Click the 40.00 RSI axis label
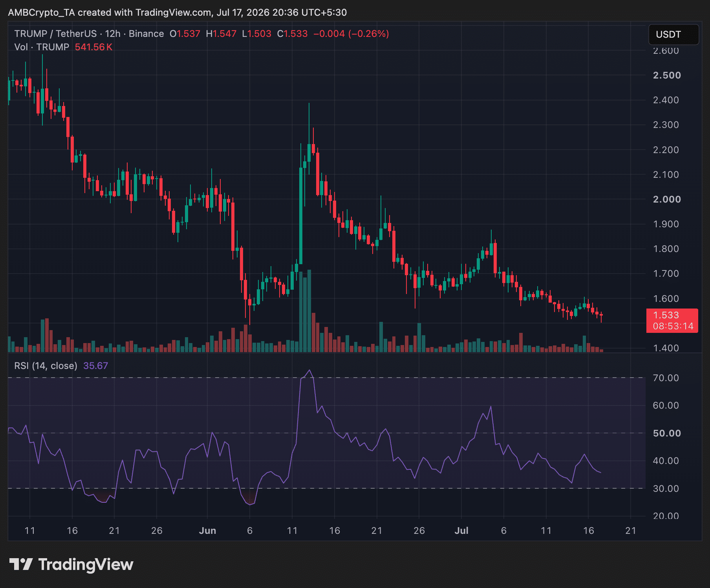 666,461
